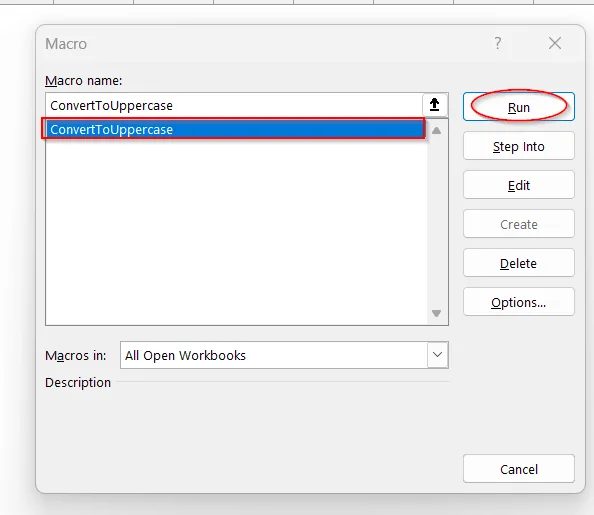This screenshot has width=594, height=515.
Task: Open the Macros in dropdown
Action: (284, 355)
